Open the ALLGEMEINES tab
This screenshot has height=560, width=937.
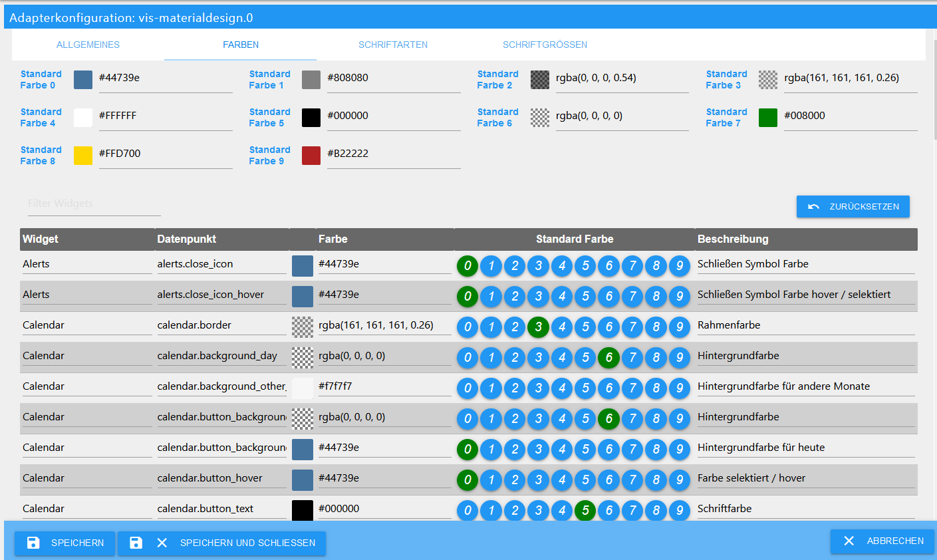pyautogui.click(x=88, y=45)
